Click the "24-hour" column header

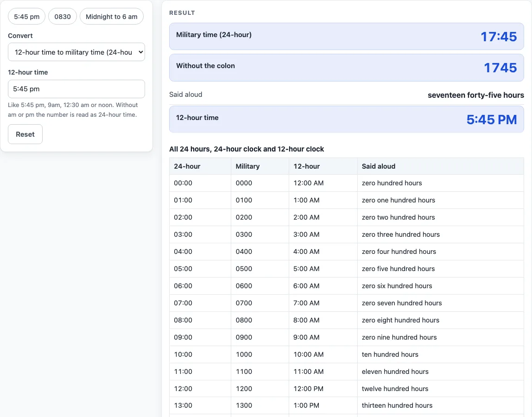click(200, 166)
